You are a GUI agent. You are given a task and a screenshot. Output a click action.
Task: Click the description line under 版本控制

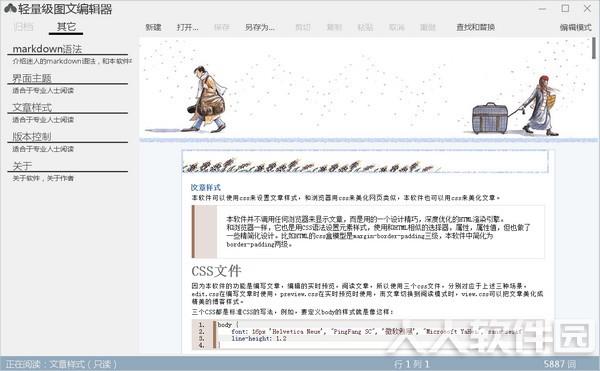(x=43, y=149)
